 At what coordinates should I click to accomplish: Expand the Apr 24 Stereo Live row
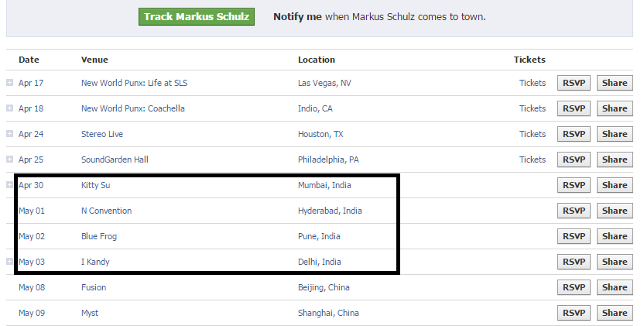(x=9, y=134)
